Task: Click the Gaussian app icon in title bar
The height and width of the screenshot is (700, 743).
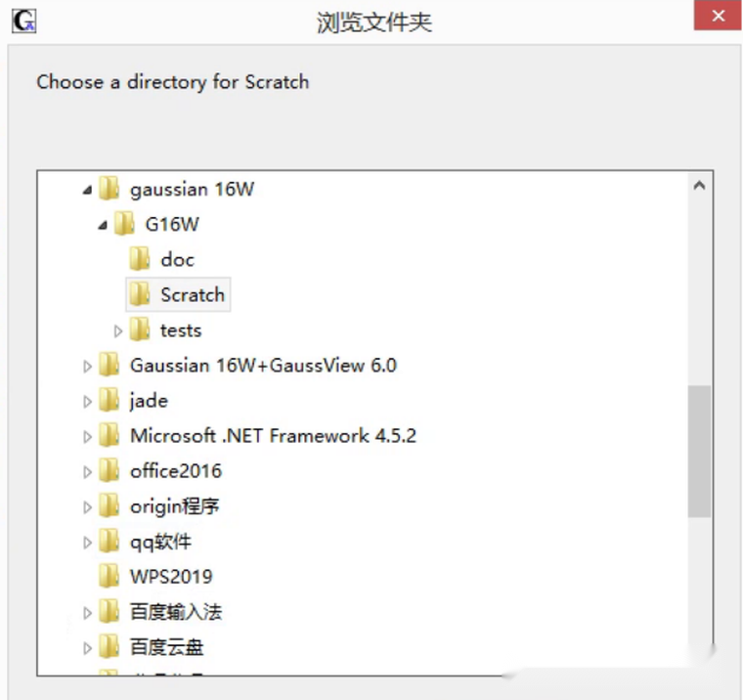Action: coord(24,22)
